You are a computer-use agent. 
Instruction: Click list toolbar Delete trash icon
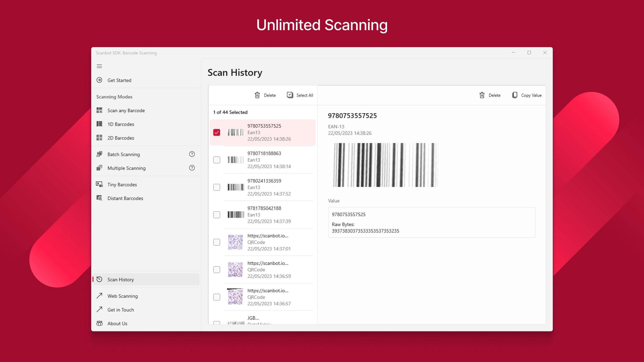pyautogui.click(x=257, y=95)
